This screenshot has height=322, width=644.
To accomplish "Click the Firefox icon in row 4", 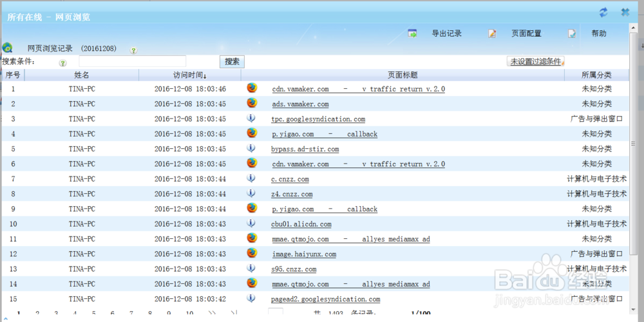I will tap(252, 133).
